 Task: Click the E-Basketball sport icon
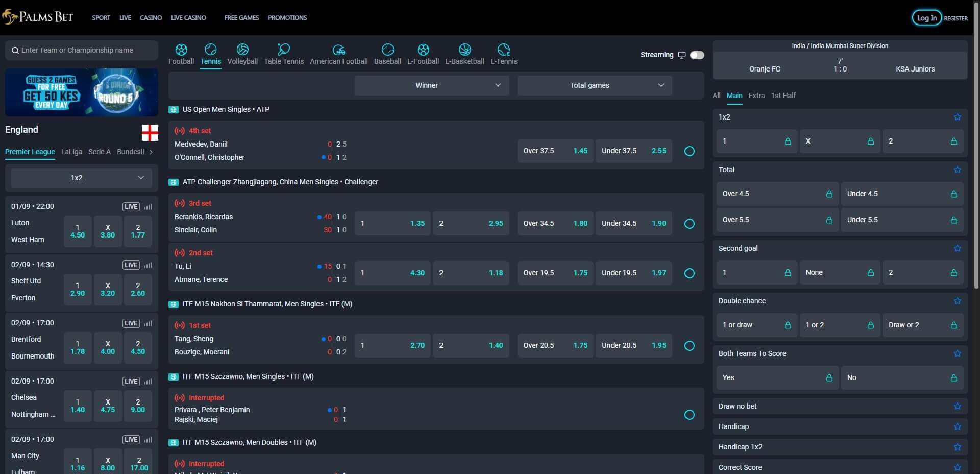[464, 54]
